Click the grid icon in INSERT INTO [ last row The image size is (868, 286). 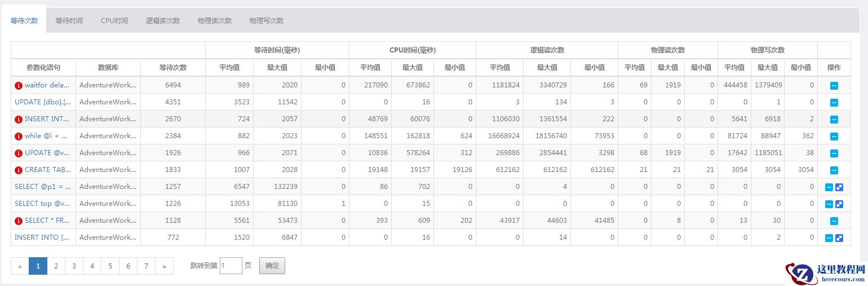[839, 238]
